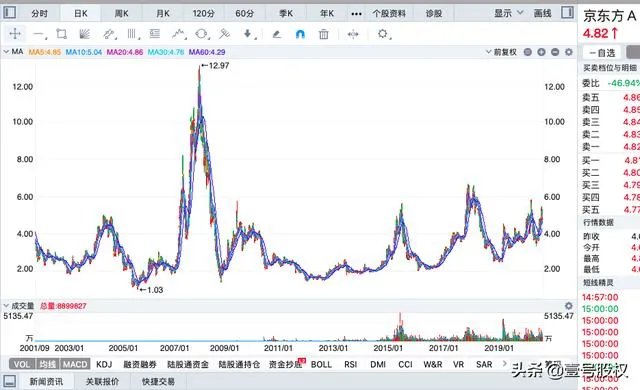
Task: Open the more periods ellipsis menu
Action: [356, 13]
